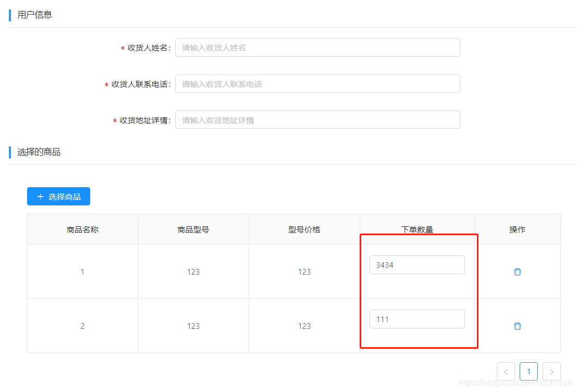Focus the 收货地址详情 input field
The height and width of the screenshot is (392, 577).
point(317,120)
